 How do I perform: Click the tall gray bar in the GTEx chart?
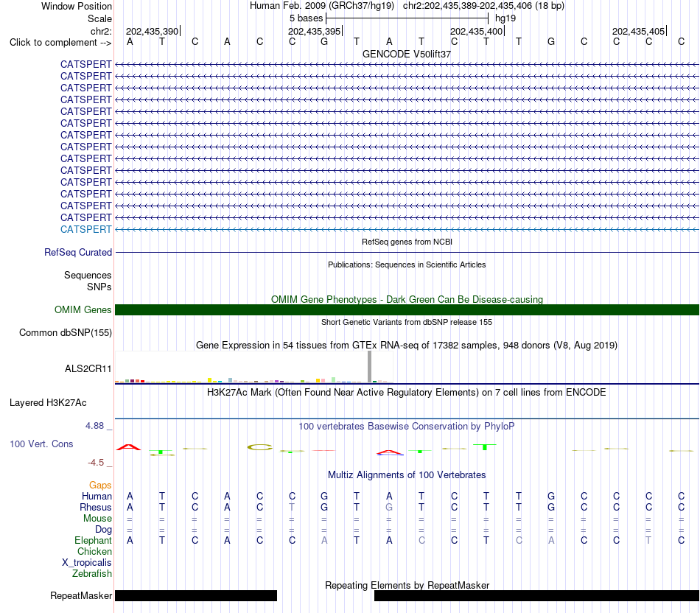(370, 367)
